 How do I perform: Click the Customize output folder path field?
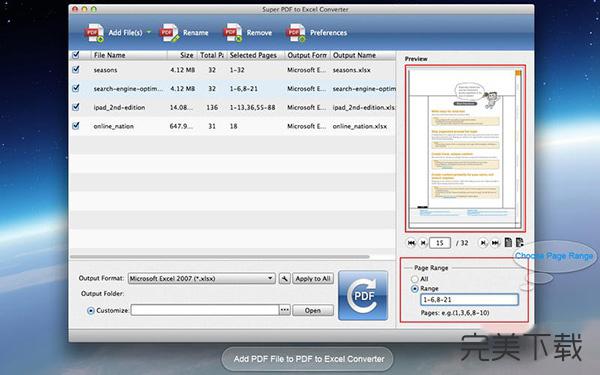(x=205, y=310)
